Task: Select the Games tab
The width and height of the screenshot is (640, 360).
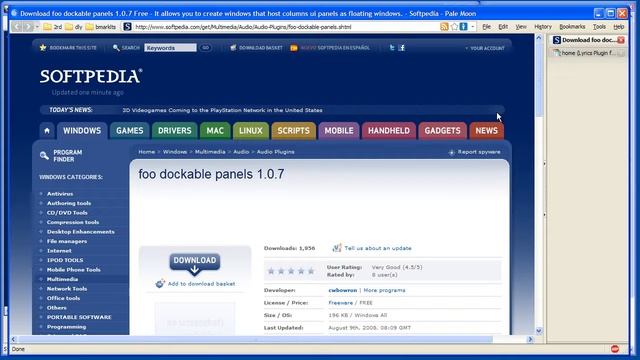Action: tap(129, 131)
